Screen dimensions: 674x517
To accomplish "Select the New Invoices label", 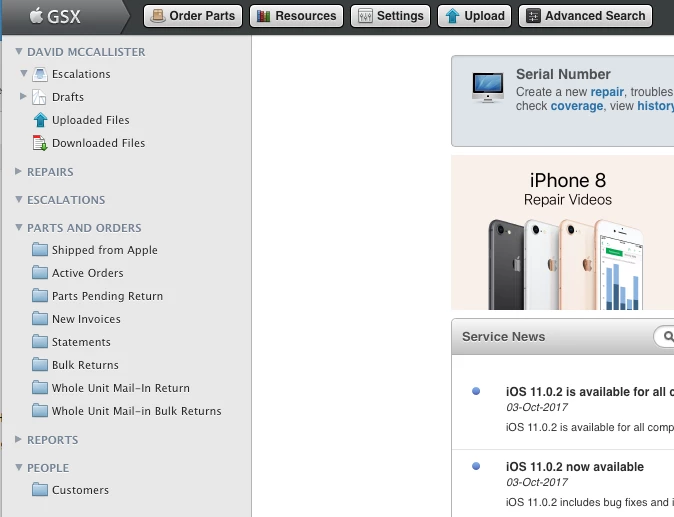I will [86, 319].
